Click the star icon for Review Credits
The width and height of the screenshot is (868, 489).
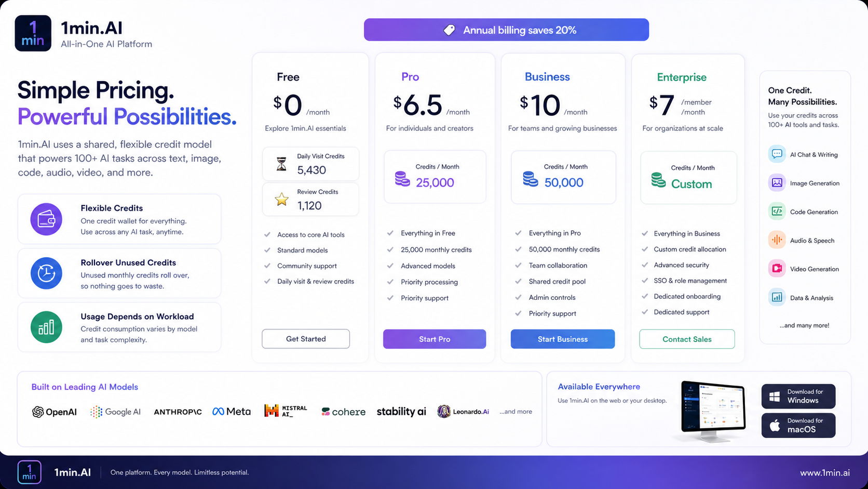point(281,200)
